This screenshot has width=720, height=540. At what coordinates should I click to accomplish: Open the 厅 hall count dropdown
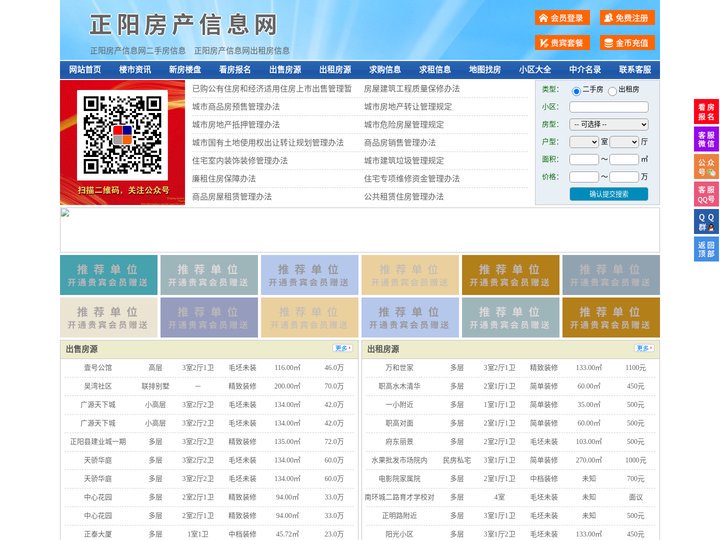click(x=624, y=142)
